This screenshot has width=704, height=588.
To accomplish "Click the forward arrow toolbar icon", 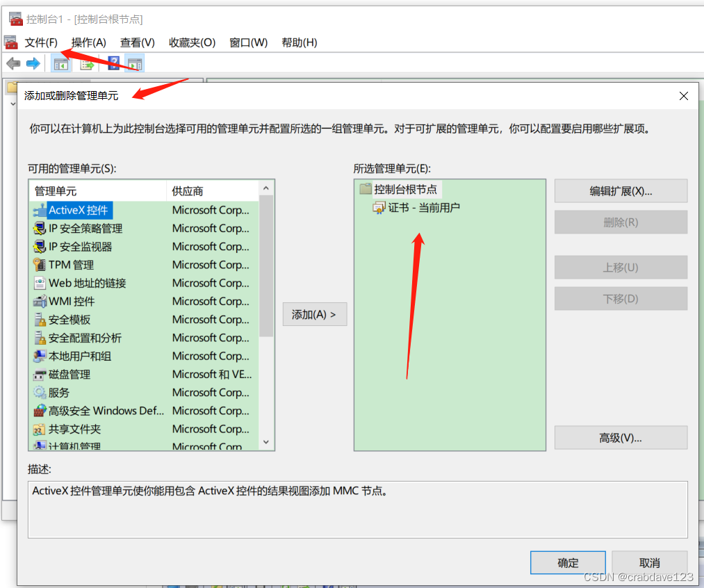I will [x=33, y=64].
